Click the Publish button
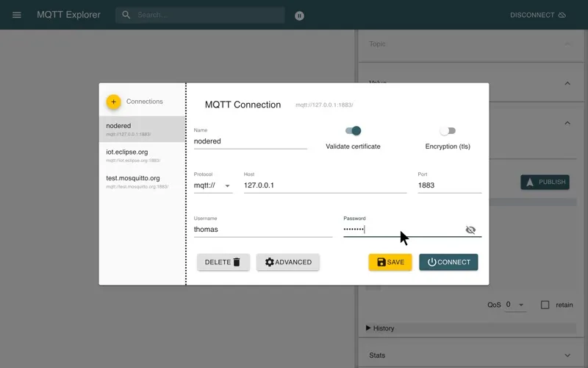The image size is (588, 368). tap(545, 182)
